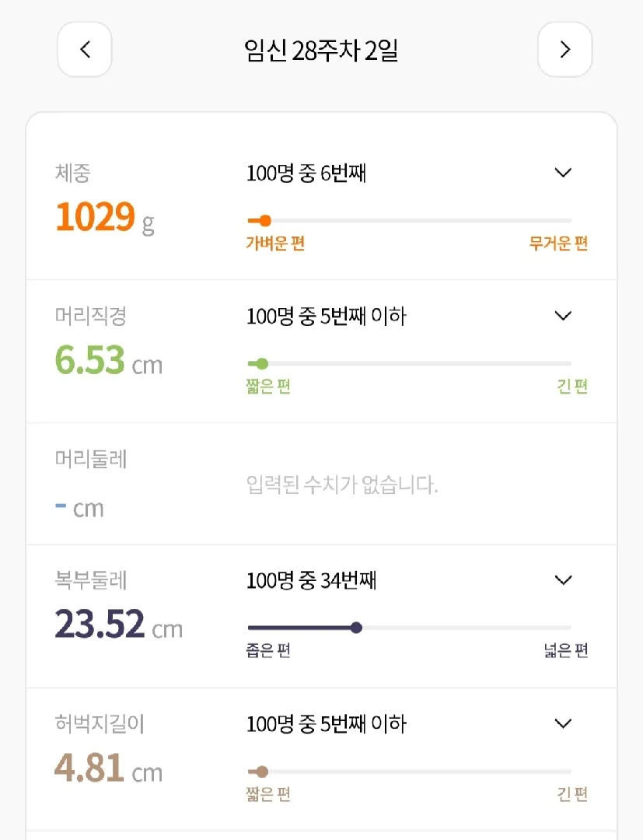
Task: Go to next day with right arrow
Action: (564, 49)
